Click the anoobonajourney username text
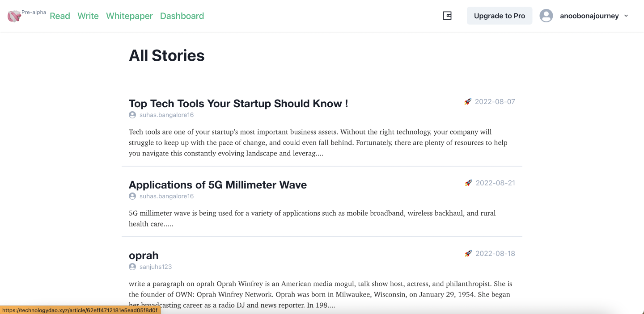This screenshot has width=644, height=314. [x=589, y=16]
